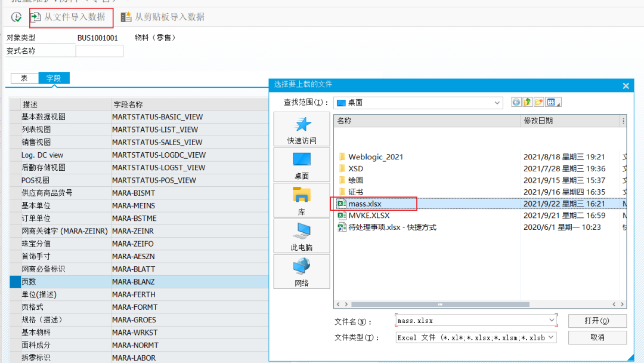Click the MVKE.XLSX Excel file icon
The height and width of the screenshot is (363, 644).
pyautogui.click(x=342, y=215)
